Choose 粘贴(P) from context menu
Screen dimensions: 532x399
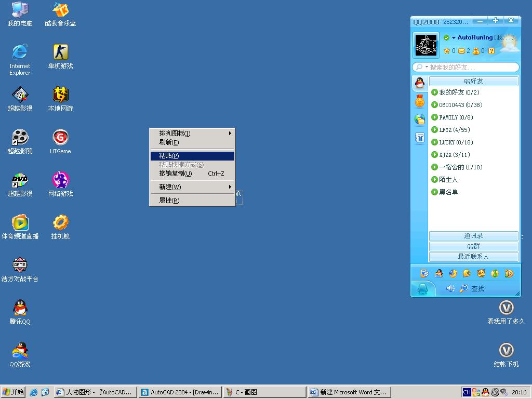[x=192, y=156]
